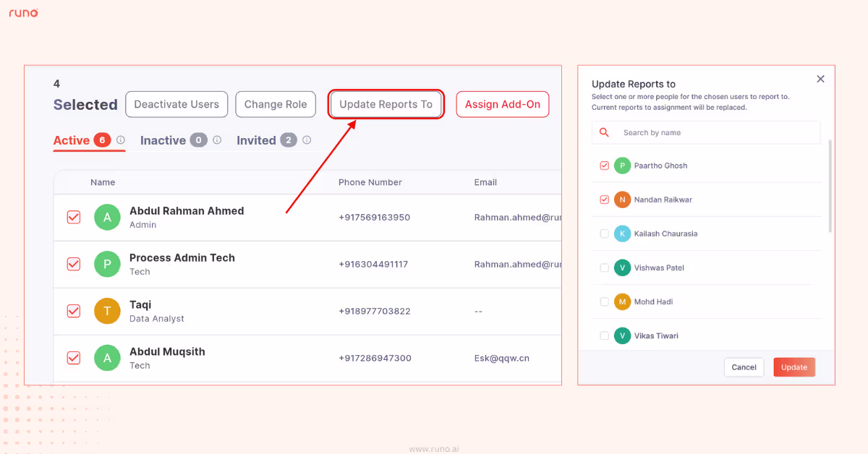Viewport: 868px width, 454px height.
Task: Check Kailash Chaurasia's checkbox
Action: tap(604, 234)
